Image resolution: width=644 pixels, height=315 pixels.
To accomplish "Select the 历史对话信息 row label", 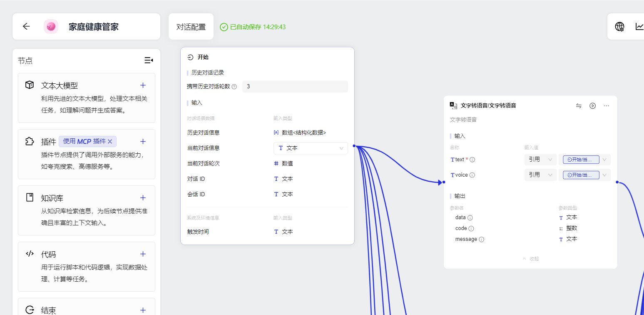I will click(203, 132).
